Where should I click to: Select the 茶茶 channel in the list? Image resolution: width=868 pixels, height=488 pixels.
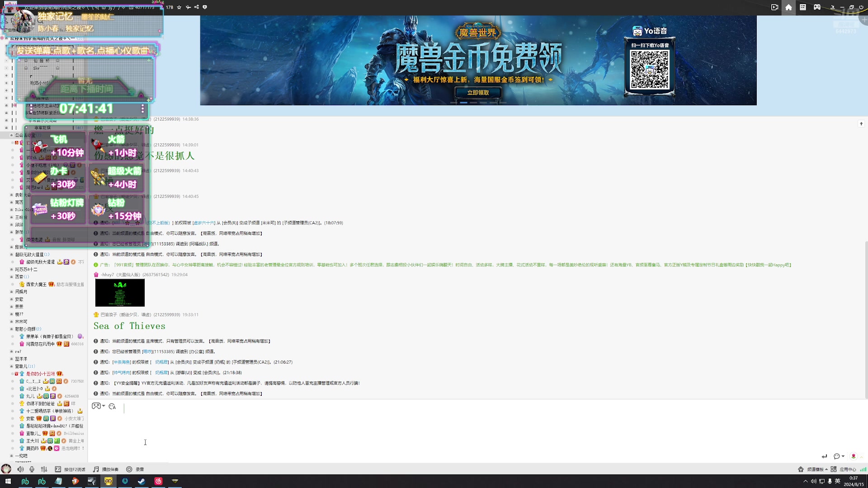pyautogui.click(x=19, y=307)
